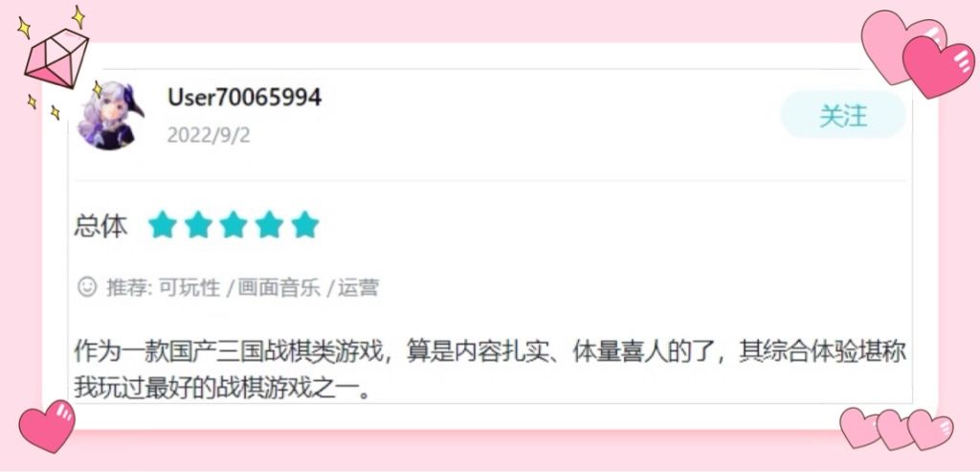Image resolution: width=980 pixels, height=472 pixels.
Task: Select the third rating star
Action: click(x=234, y=224)
